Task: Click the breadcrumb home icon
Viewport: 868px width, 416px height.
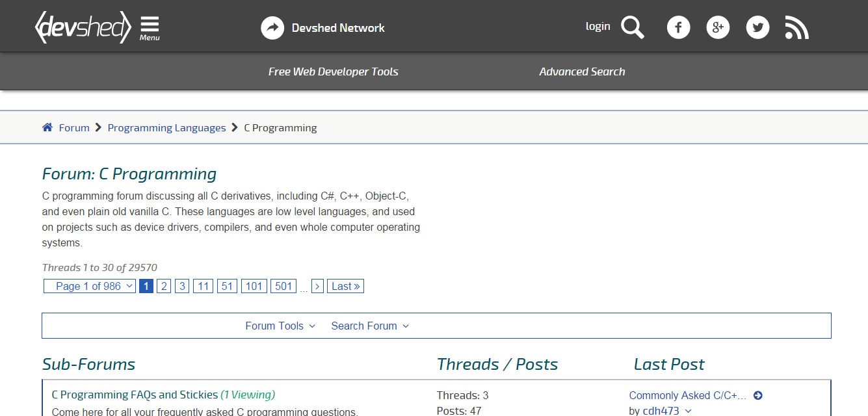Action: [x=47, y=127]
